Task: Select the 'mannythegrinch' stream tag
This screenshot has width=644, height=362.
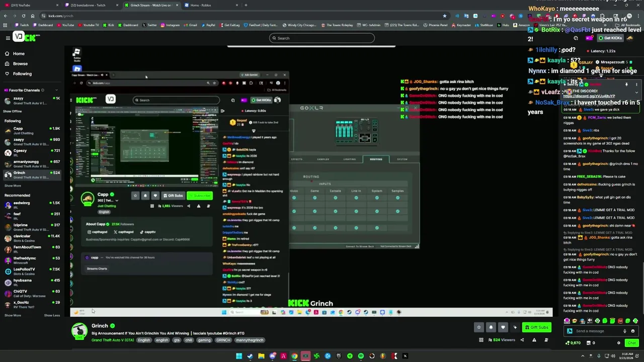Action: coord(250,340)
